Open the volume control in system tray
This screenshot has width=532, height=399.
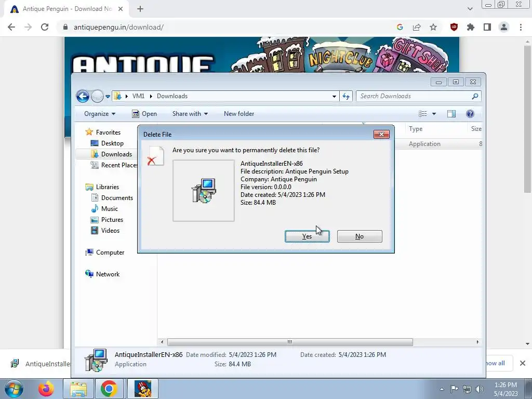tap(480, 389)
